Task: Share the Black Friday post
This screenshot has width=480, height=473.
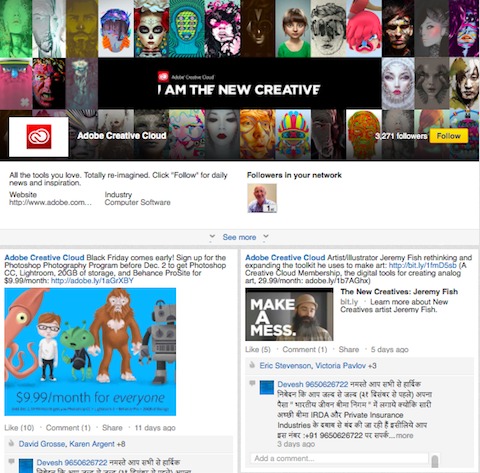Action: coord(112,428)
